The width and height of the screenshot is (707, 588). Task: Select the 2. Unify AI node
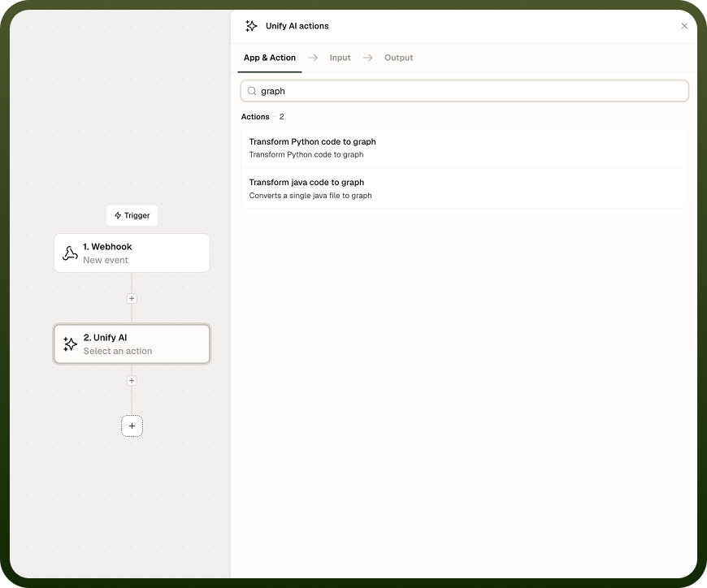132,344
